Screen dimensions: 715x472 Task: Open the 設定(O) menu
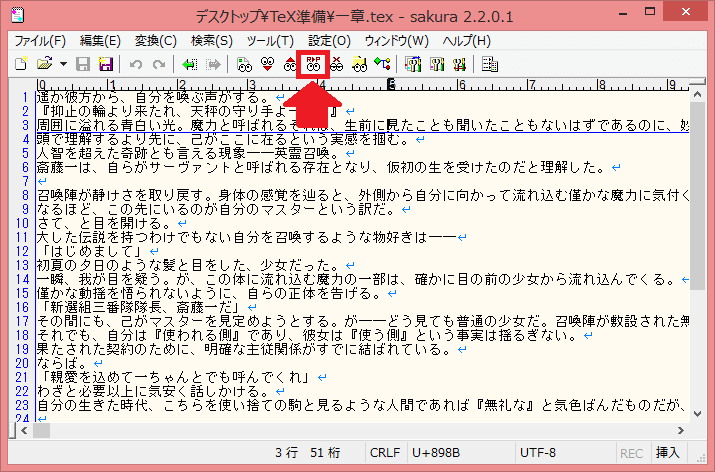point(329,41)
